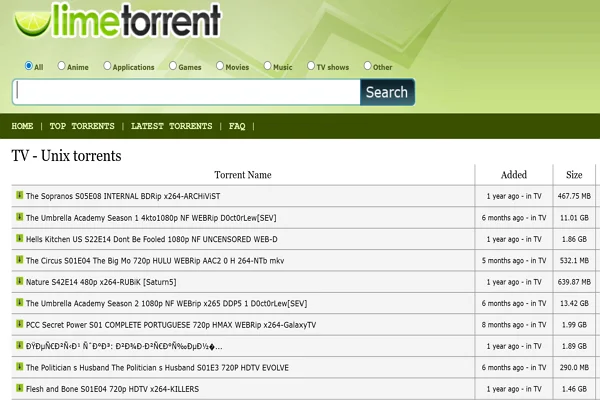
Task: Click green icon beside The Sopranos S05E08 torrent
Action: (19, 195)
